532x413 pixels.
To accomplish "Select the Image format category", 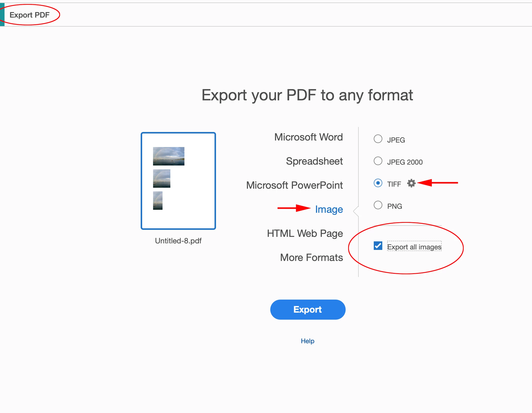I will [x=329, y=209].
